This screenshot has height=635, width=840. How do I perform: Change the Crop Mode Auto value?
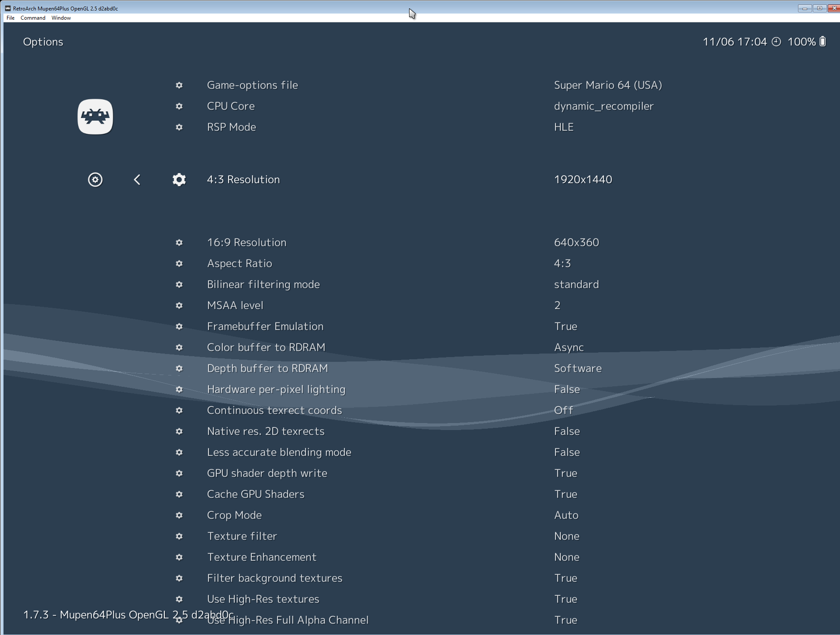coord(566,515)
